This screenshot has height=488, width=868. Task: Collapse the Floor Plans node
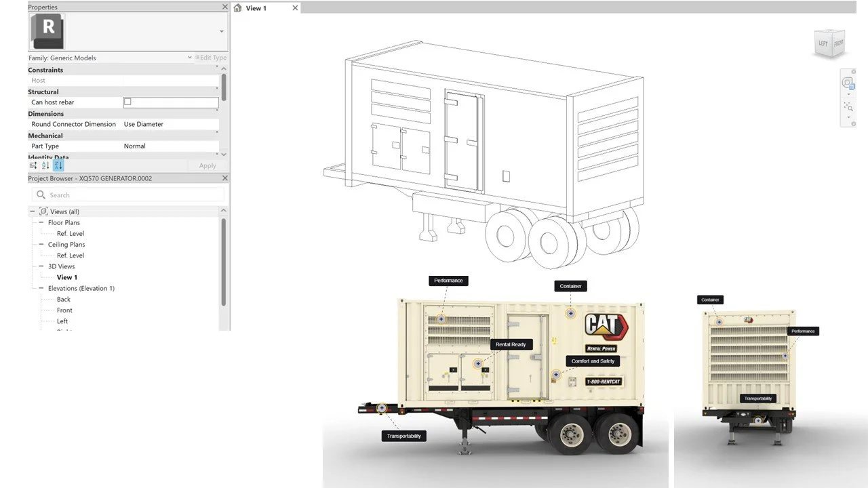click(x=41, y=222)
